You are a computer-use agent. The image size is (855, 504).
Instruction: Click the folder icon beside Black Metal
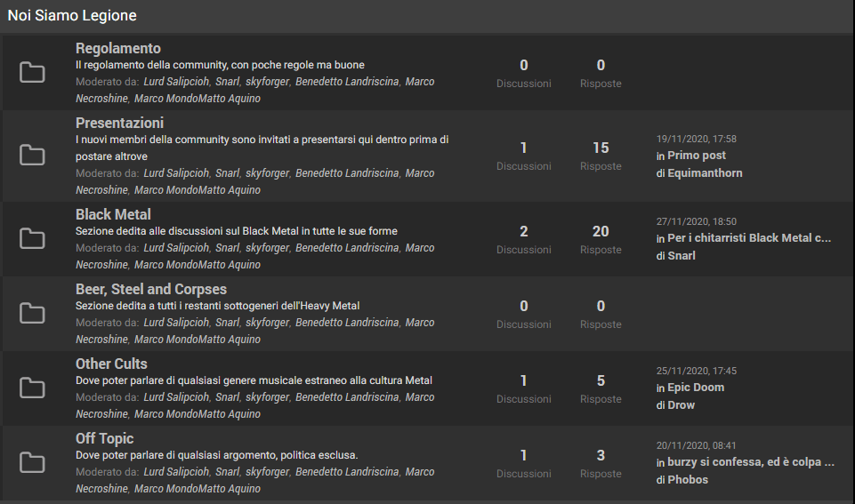click(x=32, y=238)
